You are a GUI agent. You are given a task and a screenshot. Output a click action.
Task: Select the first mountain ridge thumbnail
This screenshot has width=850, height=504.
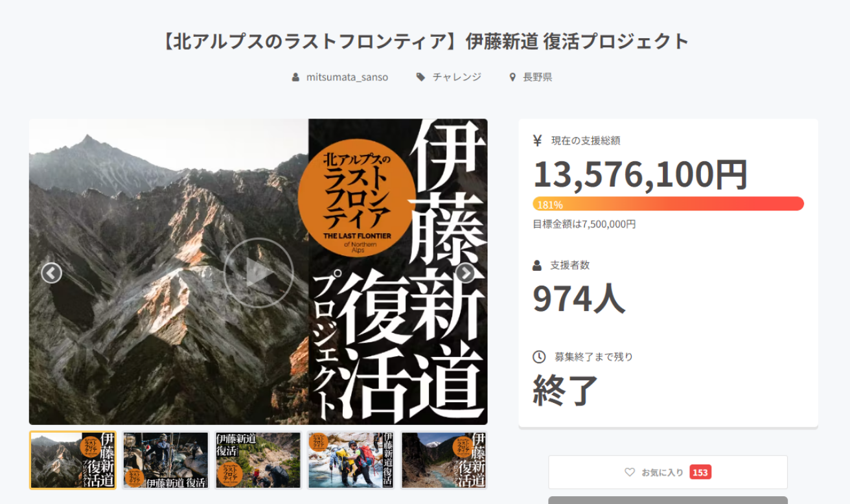click(x=73, y=460)
